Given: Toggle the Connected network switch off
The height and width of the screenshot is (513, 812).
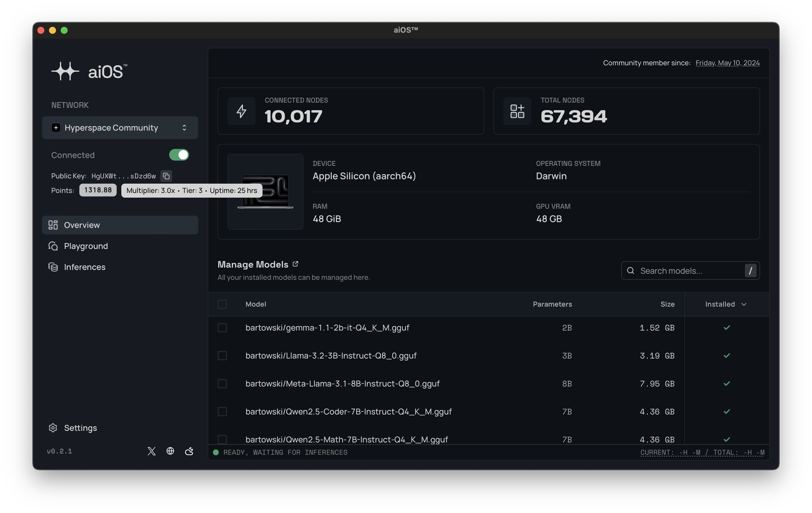Looking at the screenshot, I should click(x=179, y=155).
